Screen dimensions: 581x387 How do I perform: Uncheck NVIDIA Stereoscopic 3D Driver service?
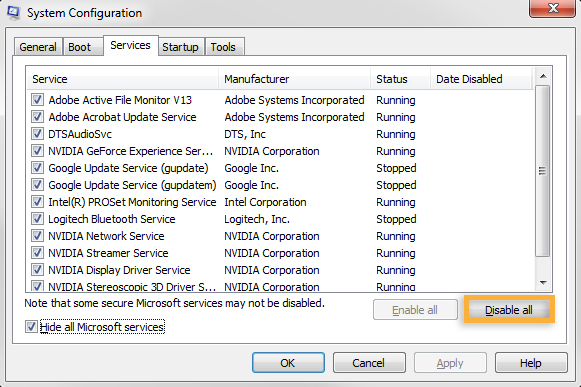pos(37,286)
